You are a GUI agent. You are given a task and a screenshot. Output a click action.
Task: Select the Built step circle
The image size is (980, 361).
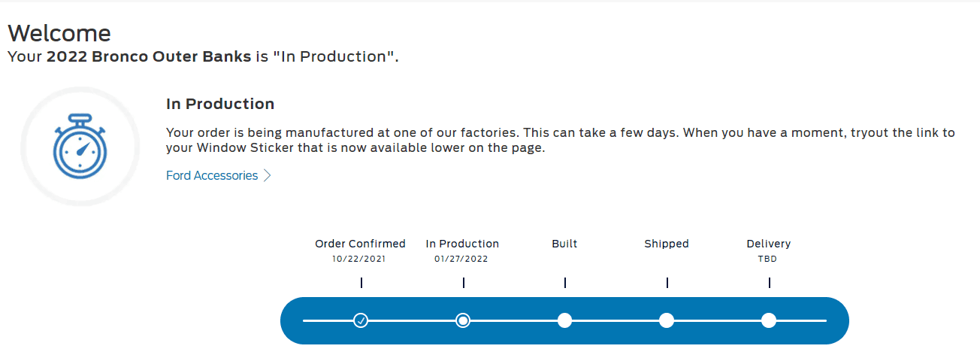pyautogui.click(x=564, y=320)
